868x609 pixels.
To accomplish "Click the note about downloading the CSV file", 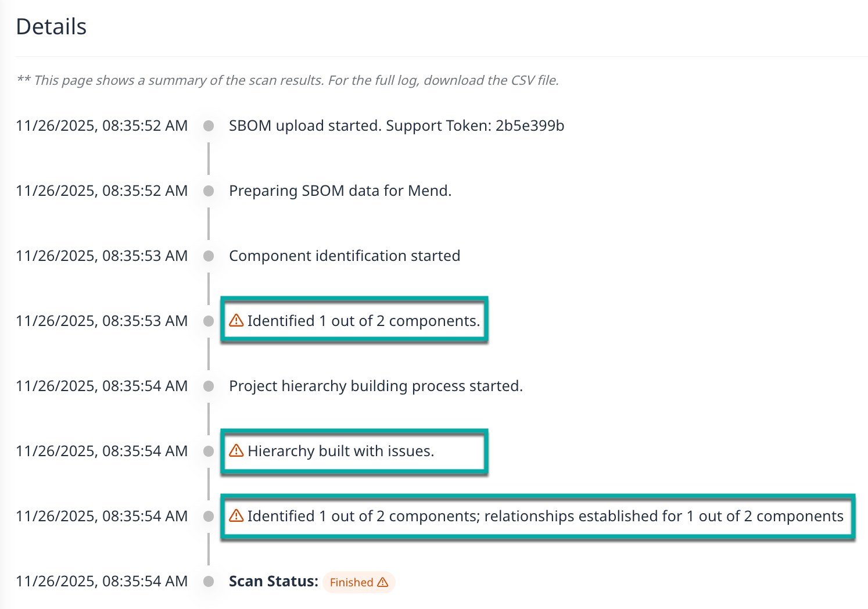I will [x=288, y=80].
